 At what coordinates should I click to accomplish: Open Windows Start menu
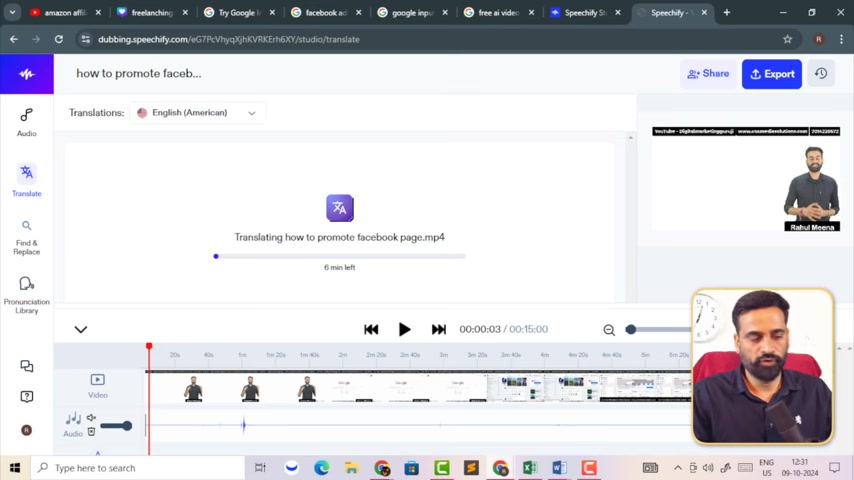(x=15, y=467)
